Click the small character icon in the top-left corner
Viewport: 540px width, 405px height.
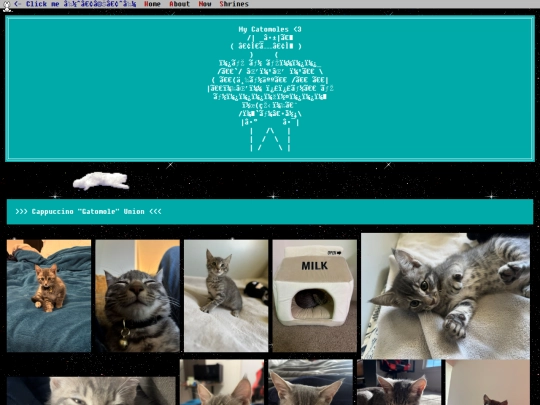[x=7, y=6]
